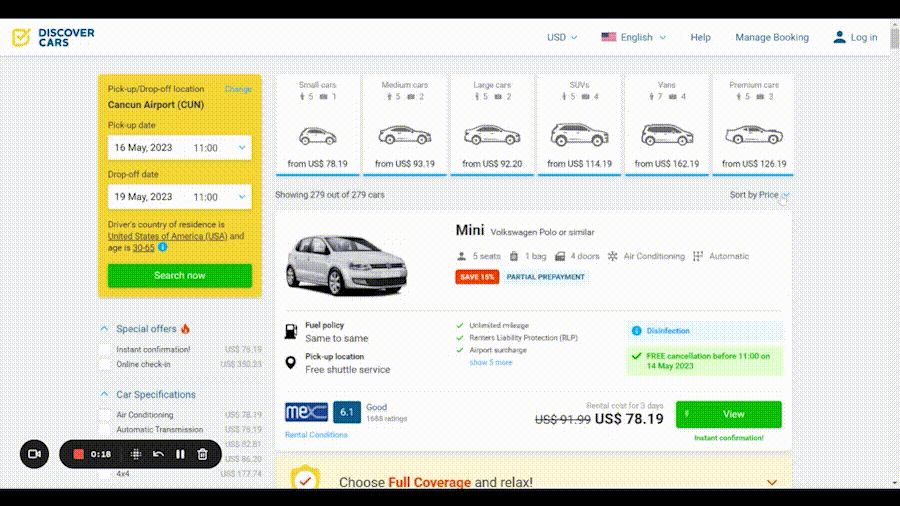The image size is (900, 506).
Task: Click the Disinfection info icon
Action: pos(637,330)
